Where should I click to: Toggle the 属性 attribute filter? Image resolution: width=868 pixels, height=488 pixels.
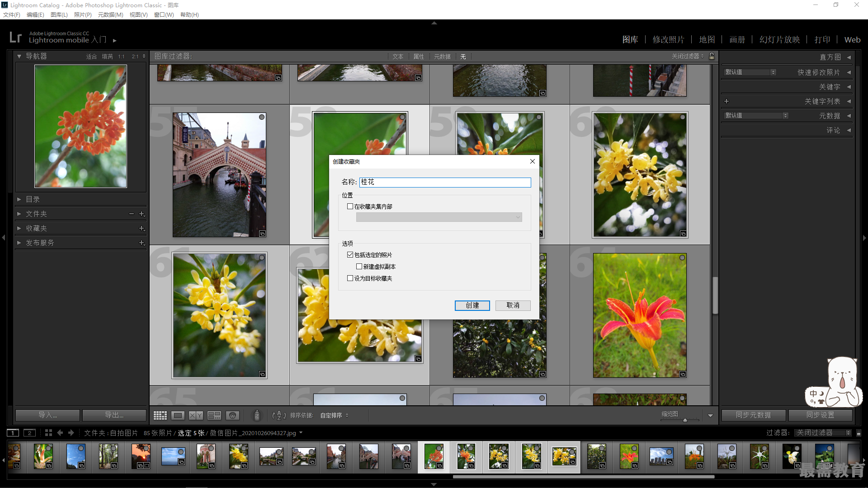tap(419, 56)
